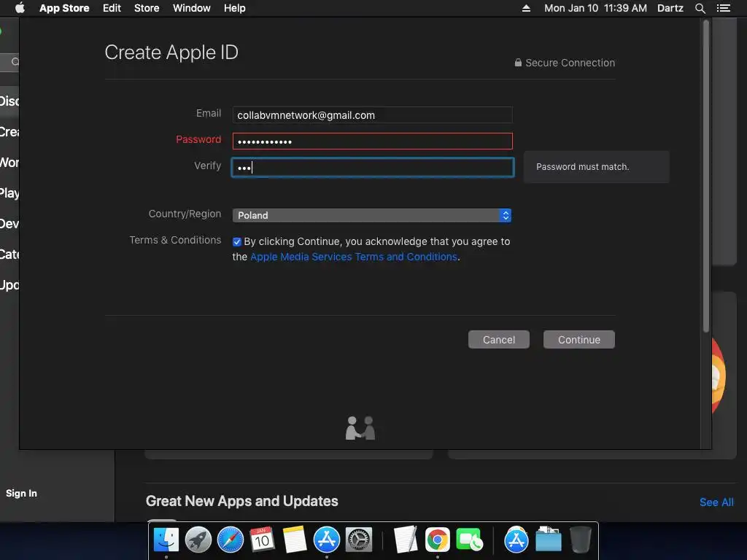
Task: Select the Play sidebar item
Action: pyautogui.click(x=9, y=192)
